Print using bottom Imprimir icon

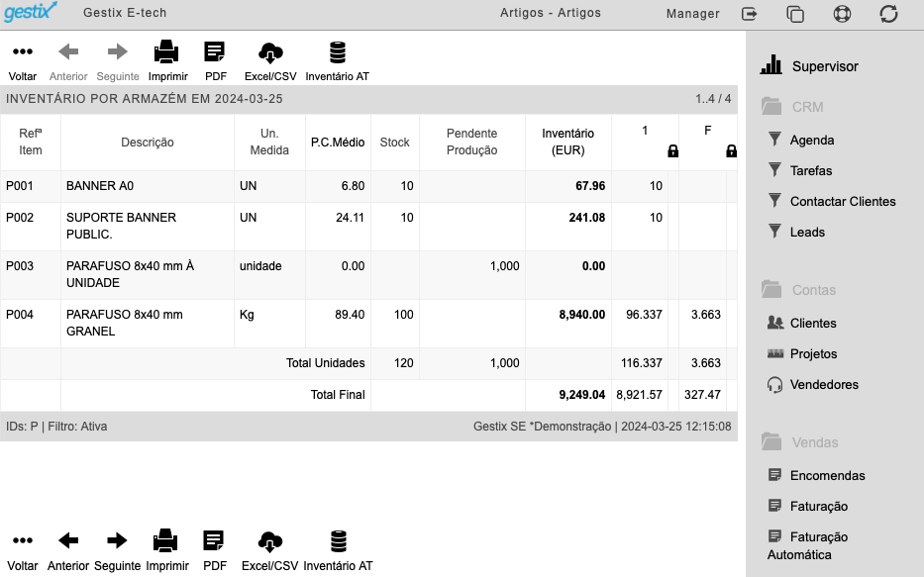165,540
